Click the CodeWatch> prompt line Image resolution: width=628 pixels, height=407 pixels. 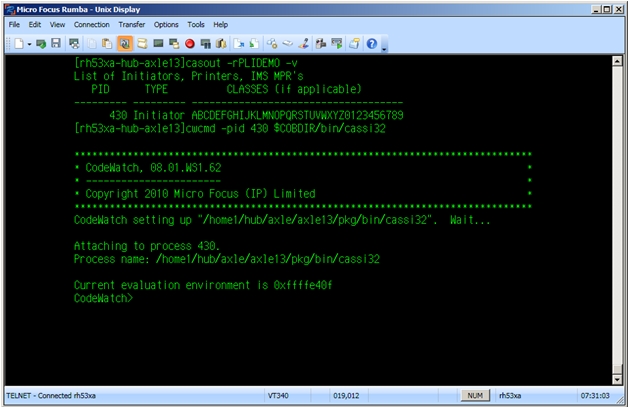(x=103, y=298)
